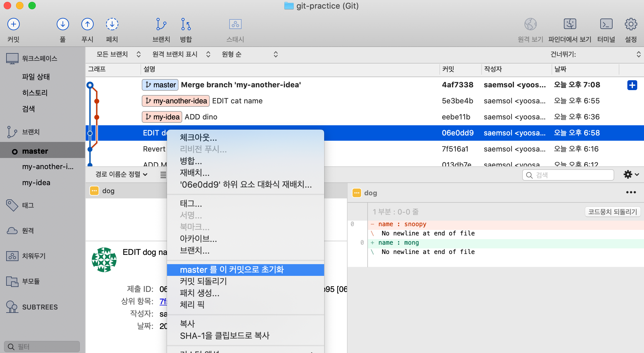Open 설정 (Settings) gear in toolbar
Screen dimensions: 644x353
coord(631,24)
